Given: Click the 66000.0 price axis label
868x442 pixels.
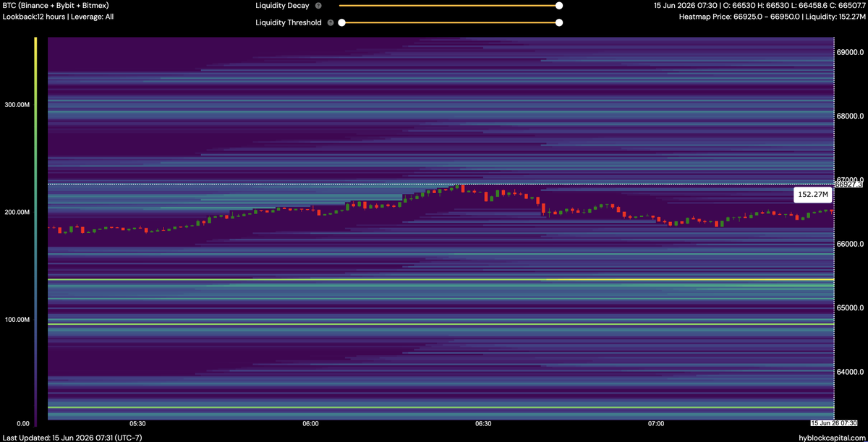Looking at the screenshot, I should 850,244.
